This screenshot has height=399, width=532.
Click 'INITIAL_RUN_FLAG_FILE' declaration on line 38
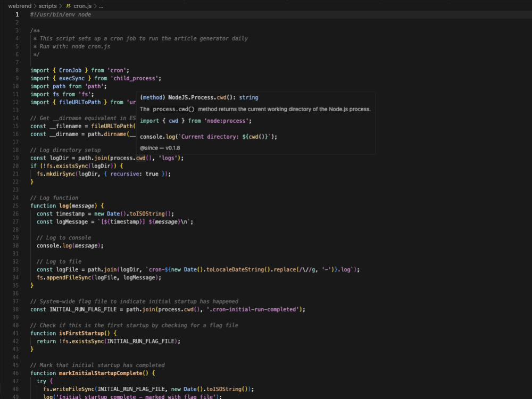click(83, 310)
